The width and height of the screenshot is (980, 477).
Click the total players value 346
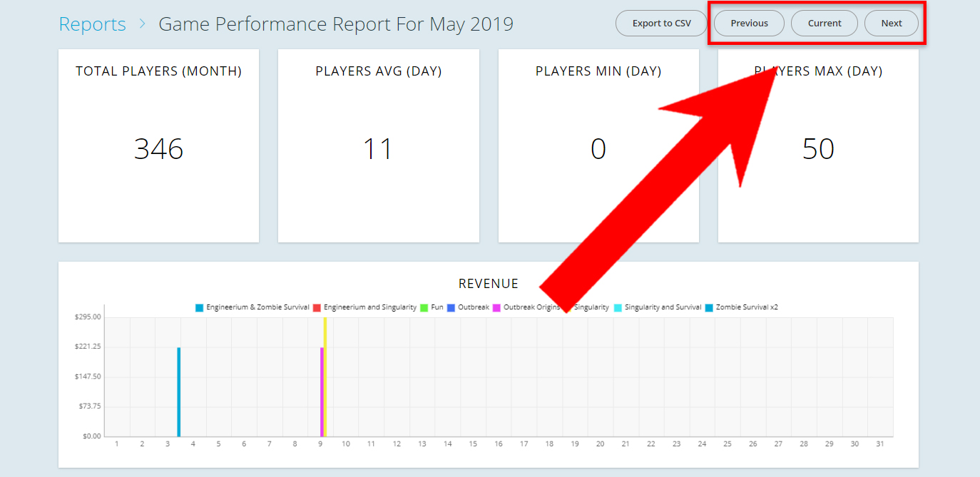(158, 149)
